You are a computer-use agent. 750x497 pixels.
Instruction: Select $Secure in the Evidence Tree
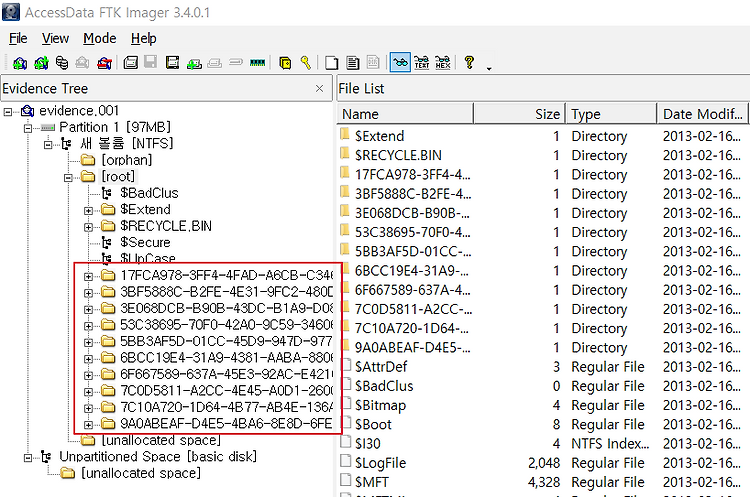point(145,242)
